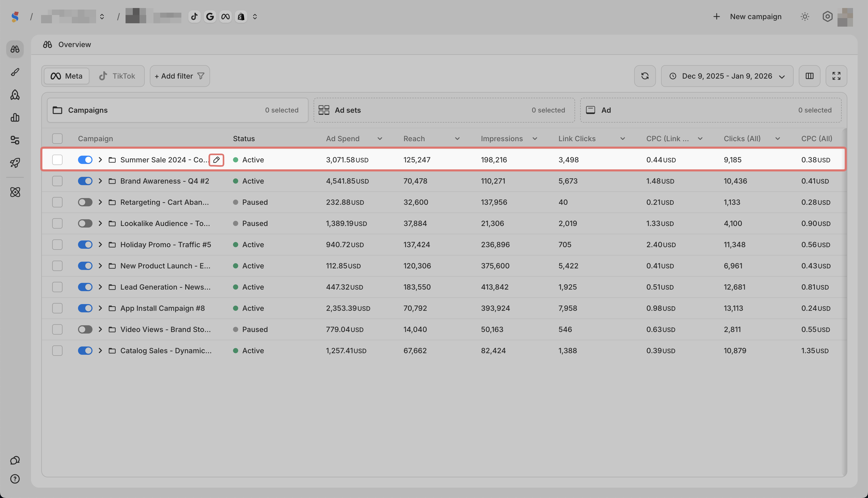Turn off the Brand Awareness campaign toggle
This screenshot has width=868, height=498.
click(x=85, y=181)
